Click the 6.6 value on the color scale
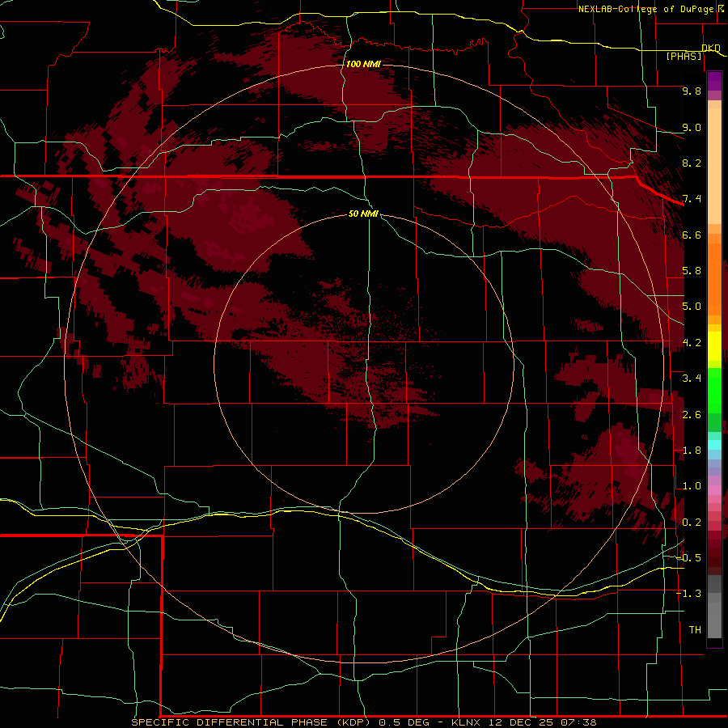The width and height of the screenshot is (728, 728). [692, 235]
